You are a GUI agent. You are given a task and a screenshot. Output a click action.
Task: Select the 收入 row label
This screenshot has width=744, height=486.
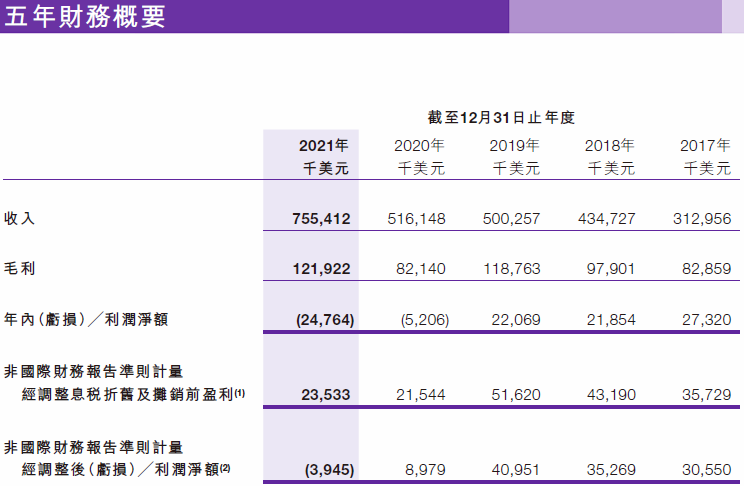click(19, 218)
